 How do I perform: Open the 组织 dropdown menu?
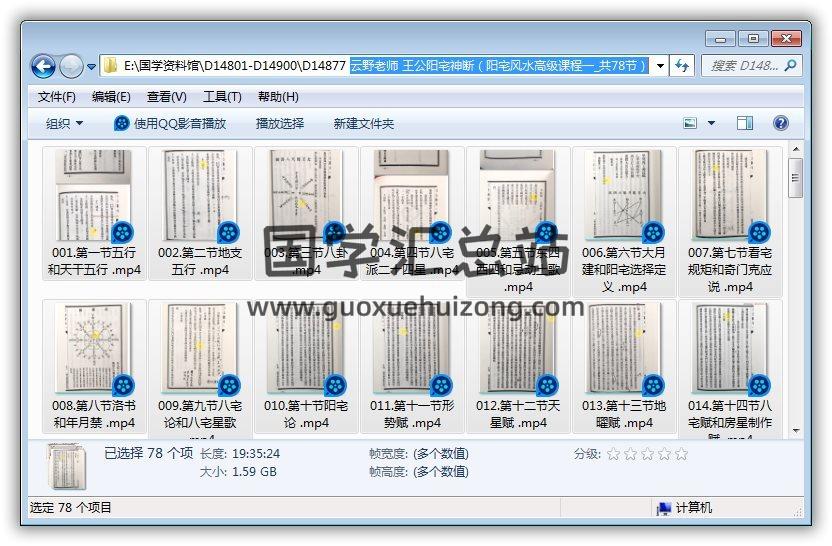click(64, 123)
